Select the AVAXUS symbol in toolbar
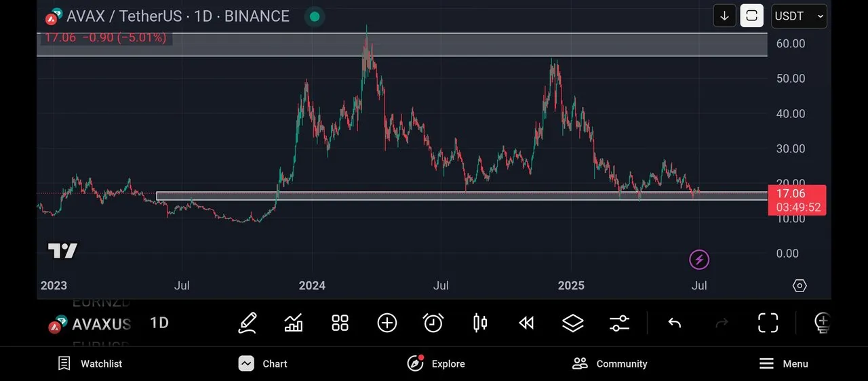 (x=92, y=324)
